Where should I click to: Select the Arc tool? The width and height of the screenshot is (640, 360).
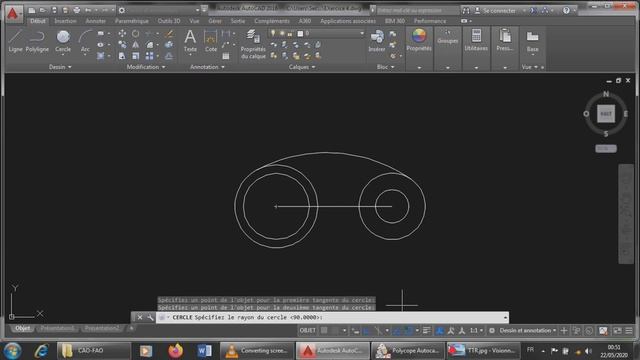85,41
